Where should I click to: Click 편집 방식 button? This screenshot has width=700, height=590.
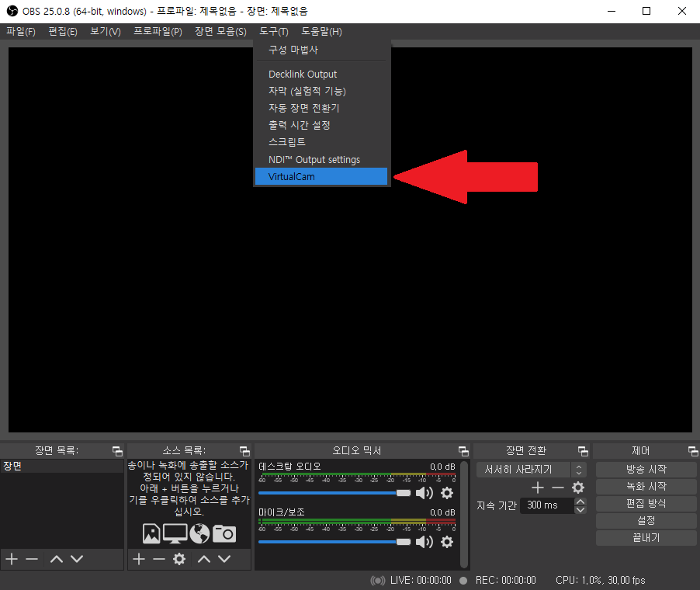(646, 503)
